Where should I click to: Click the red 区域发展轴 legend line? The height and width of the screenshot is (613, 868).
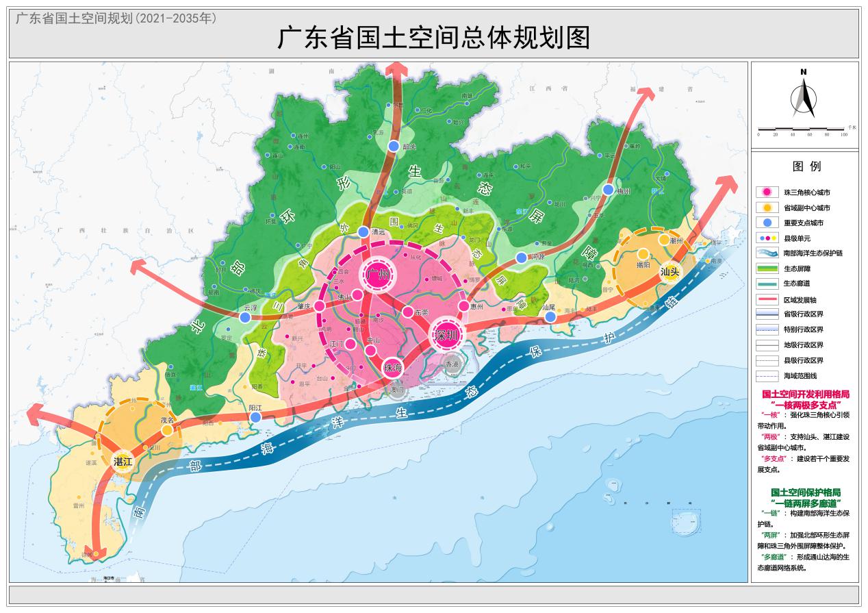click(767, 299)
